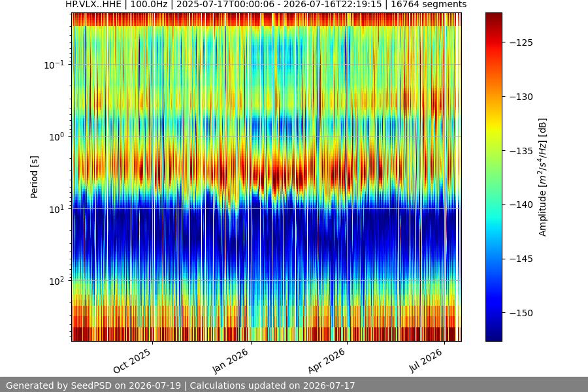The image size is (588, 392).
Task: Click the 10² period tick label
Action: click(57, 281)
